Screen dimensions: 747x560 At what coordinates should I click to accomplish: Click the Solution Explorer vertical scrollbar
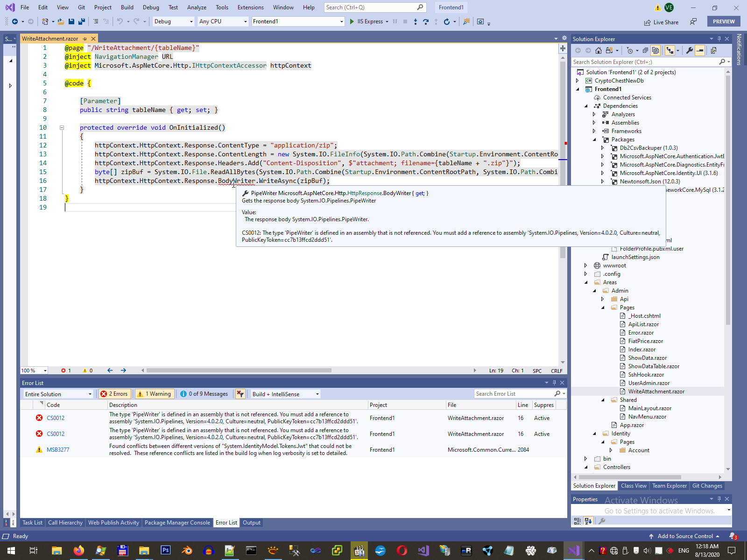728,199
